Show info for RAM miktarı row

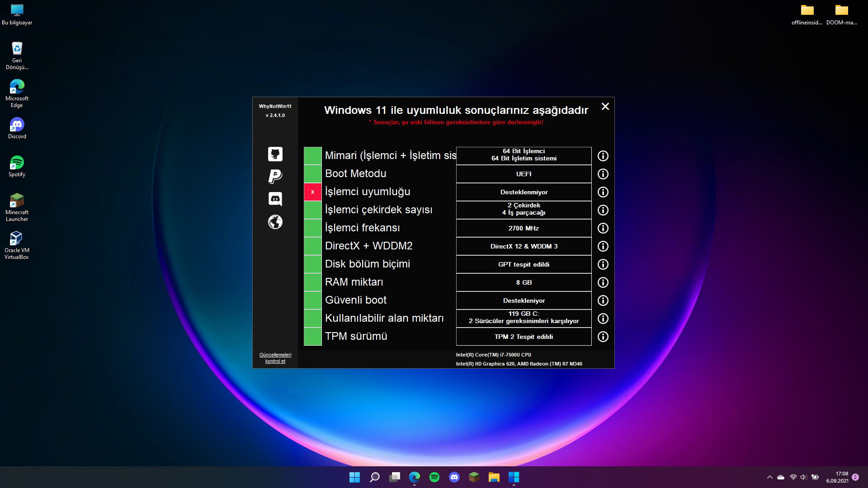tap(603, 282)
